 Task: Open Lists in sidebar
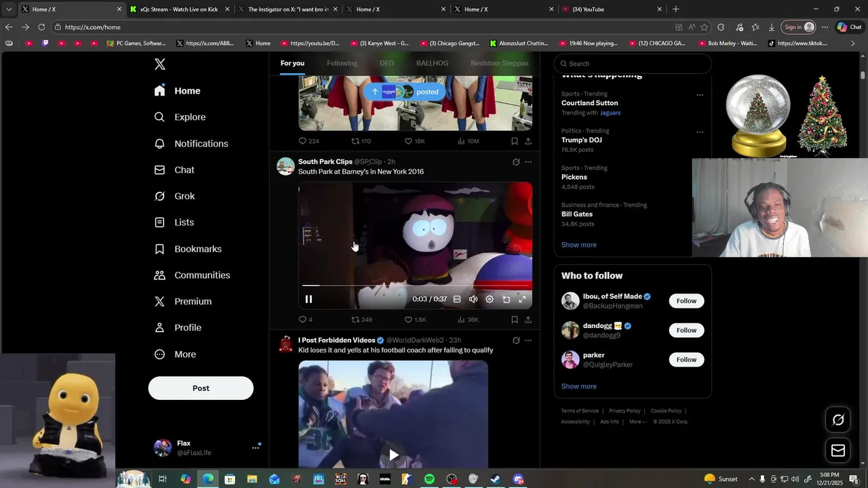pyautogui.click(x=174, y=222)
